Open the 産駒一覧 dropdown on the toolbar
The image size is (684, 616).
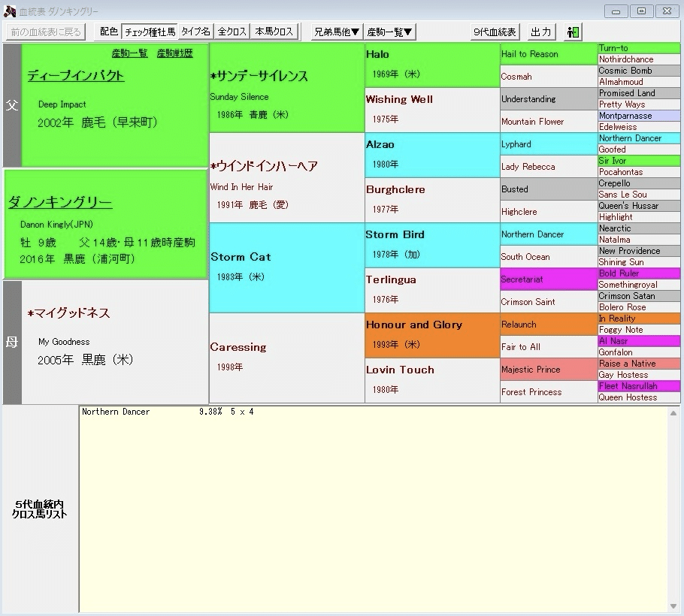(x=389, y=32)
